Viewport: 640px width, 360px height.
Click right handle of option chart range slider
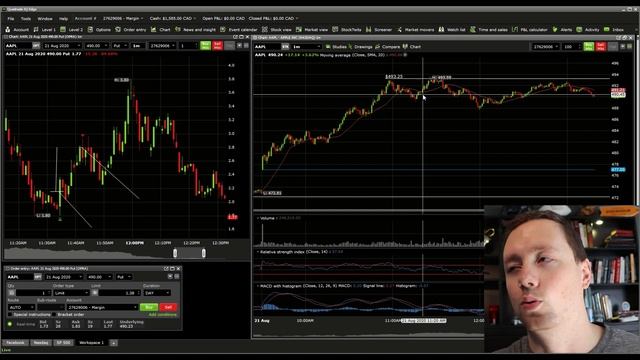pyautogui.click(x=204, y=253)
